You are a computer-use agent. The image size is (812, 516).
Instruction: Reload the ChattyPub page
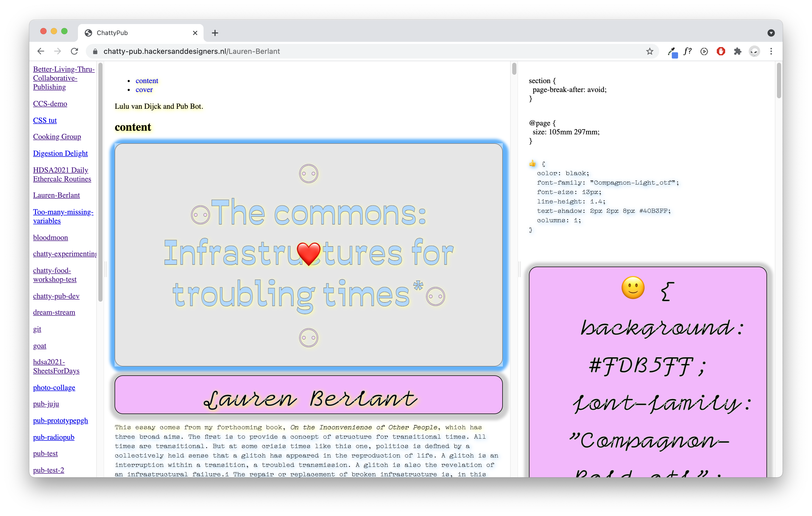pos(75,51)
